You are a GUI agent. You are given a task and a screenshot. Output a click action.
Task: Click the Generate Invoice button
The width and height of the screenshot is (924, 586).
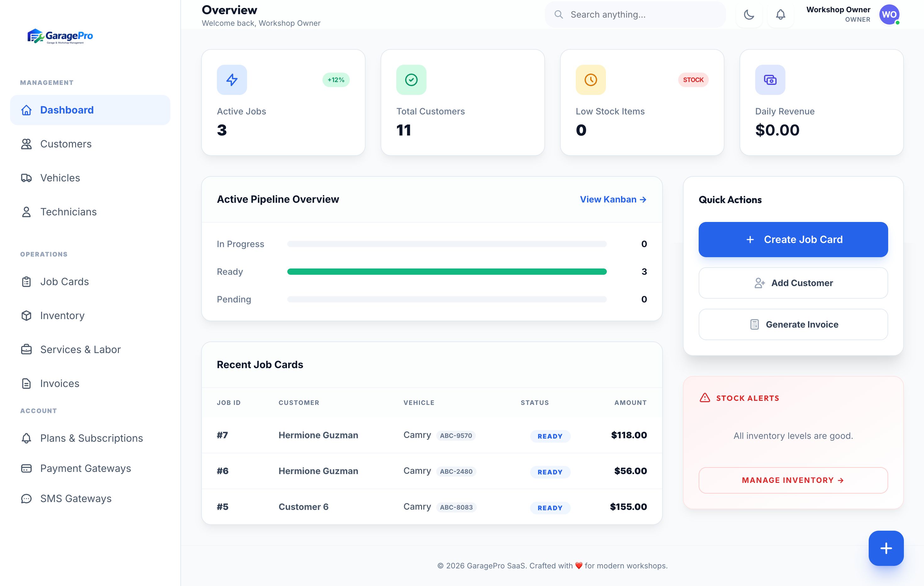(793, 324)
